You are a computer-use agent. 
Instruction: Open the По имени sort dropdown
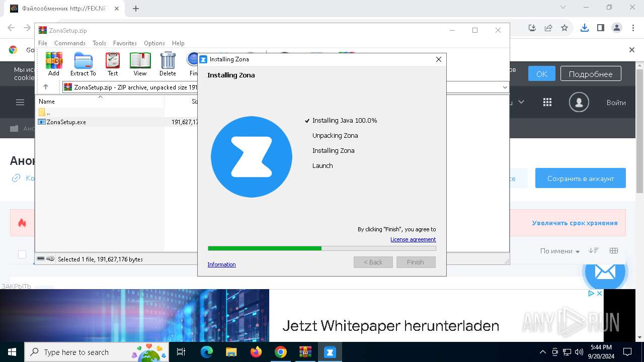point(560,251)
